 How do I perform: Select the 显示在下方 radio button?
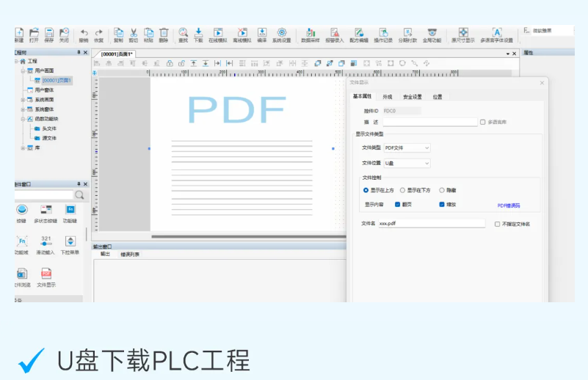pyautogui.click(x=402, y=190)
